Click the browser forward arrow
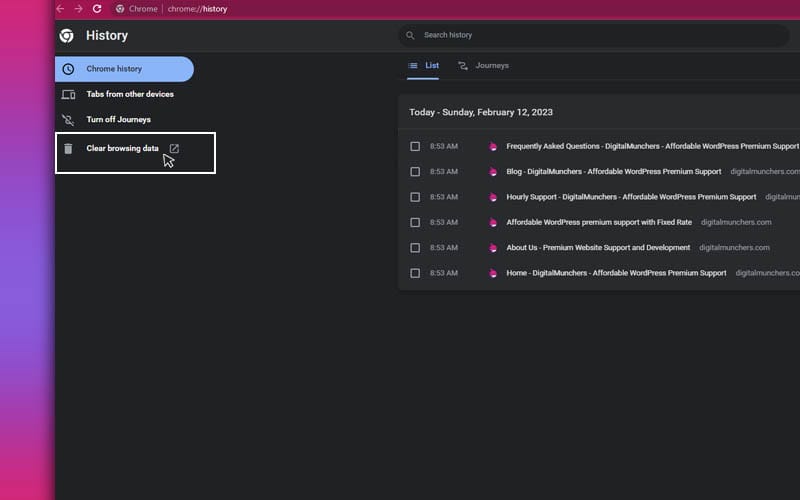Viewport: 800px width, 500px height. 78,9
